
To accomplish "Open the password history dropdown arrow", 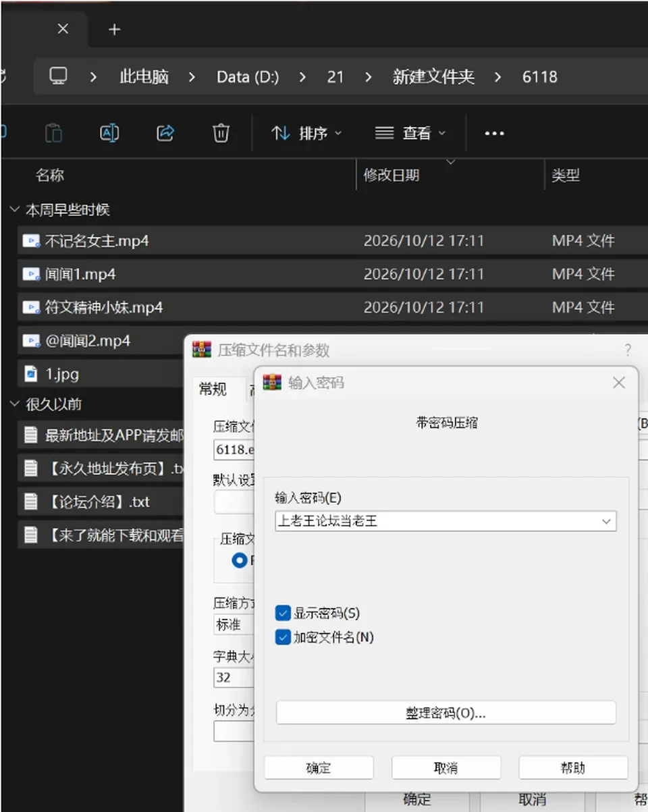I will (x=606, y=521).
